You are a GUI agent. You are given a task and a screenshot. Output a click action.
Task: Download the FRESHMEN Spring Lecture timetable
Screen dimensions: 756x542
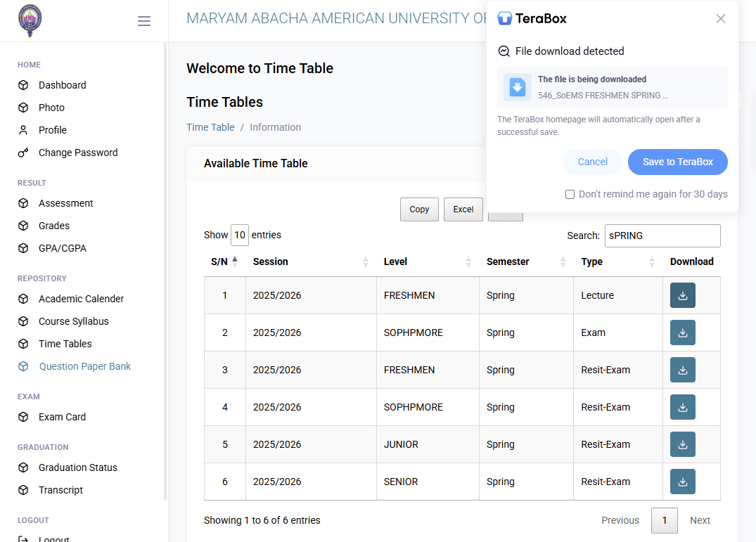(683, 295)
